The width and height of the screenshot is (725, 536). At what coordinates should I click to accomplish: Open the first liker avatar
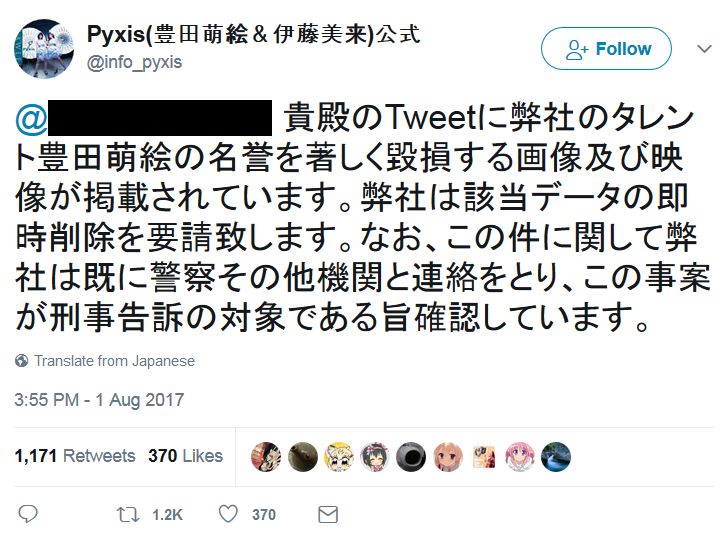click(266, 456)
